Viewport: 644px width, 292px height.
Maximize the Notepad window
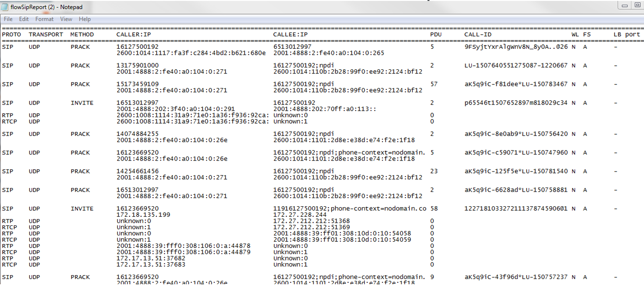click(x=637, y=5)
